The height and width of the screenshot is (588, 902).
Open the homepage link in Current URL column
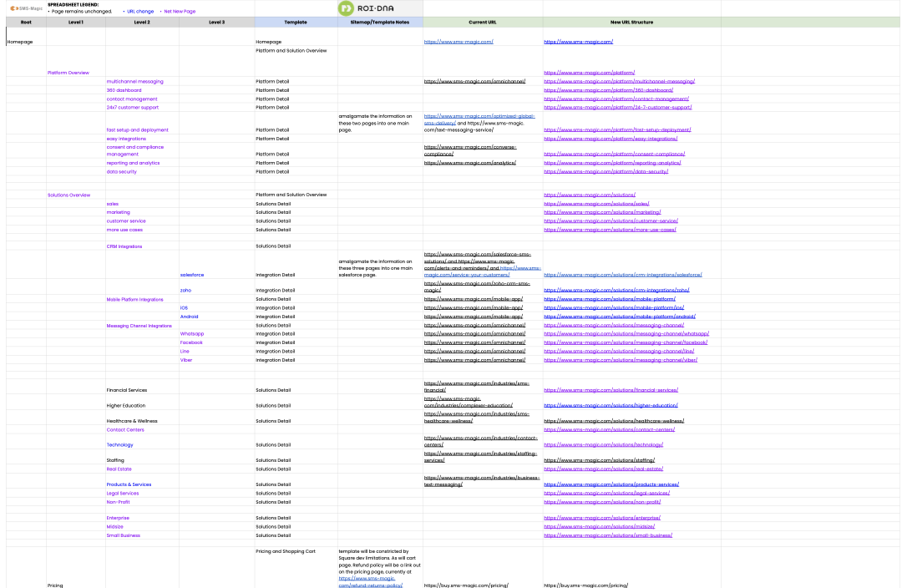(x=459, y=42)
